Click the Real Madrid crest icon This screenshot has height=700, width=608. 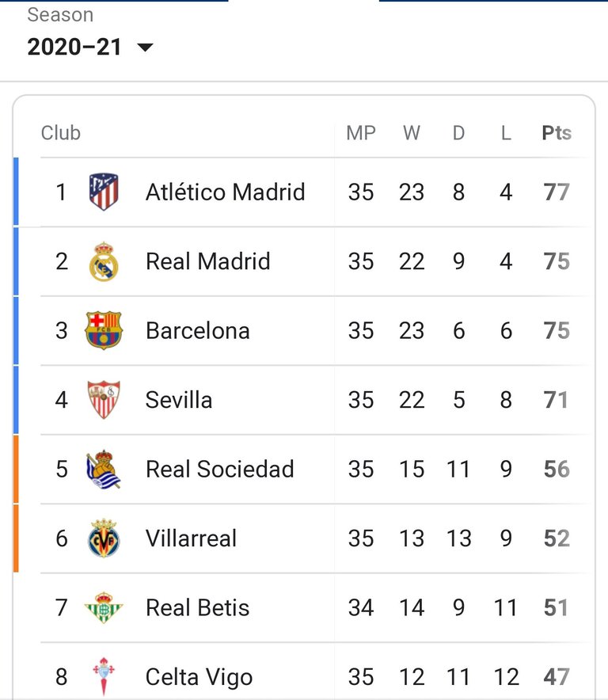click(x=104, y=261)
